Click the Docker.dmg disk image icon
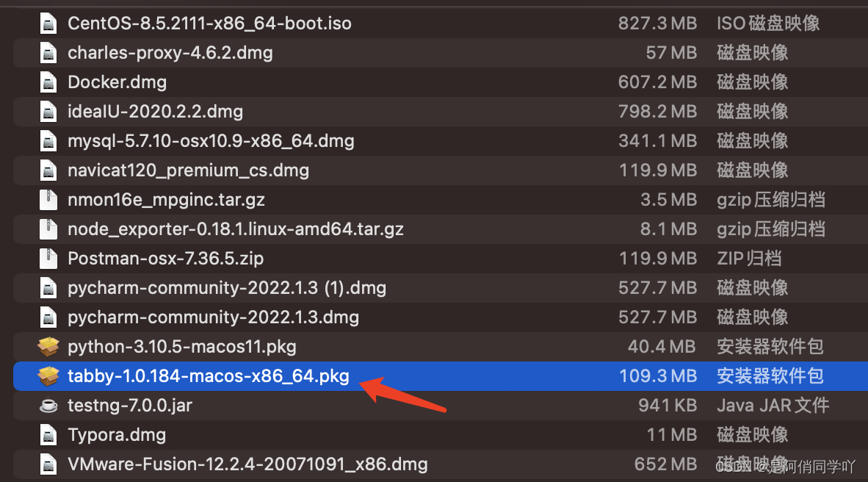 [x=48, y=82]
